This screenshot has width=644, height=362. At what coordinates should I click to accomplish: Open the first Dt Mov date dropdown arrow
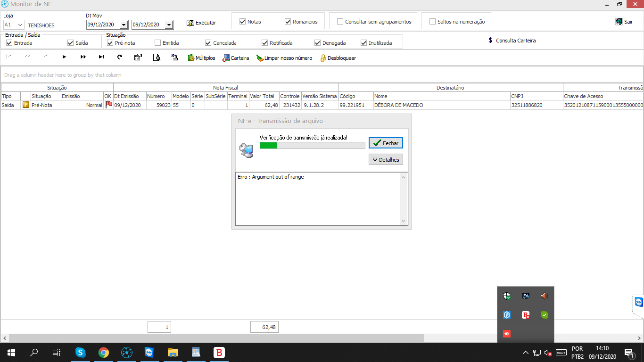tap(124, 25)
